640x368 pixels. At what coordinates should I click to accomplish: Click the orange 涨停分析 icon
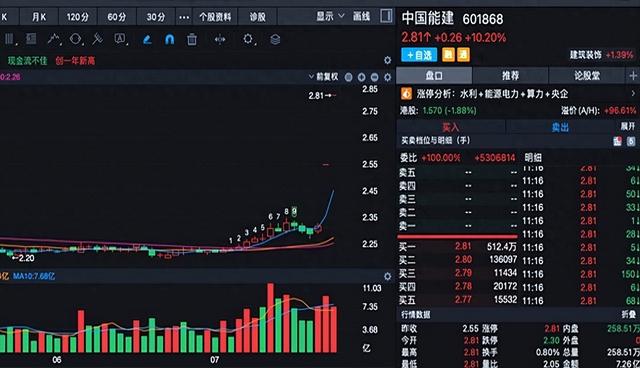(x=406, y=94)
